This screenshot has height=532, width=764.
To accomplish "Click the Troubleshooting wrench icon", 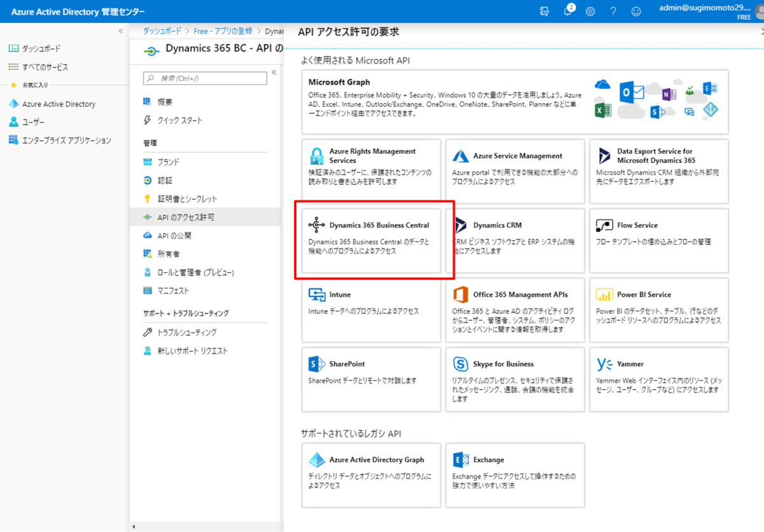I will tap(148, 333).
